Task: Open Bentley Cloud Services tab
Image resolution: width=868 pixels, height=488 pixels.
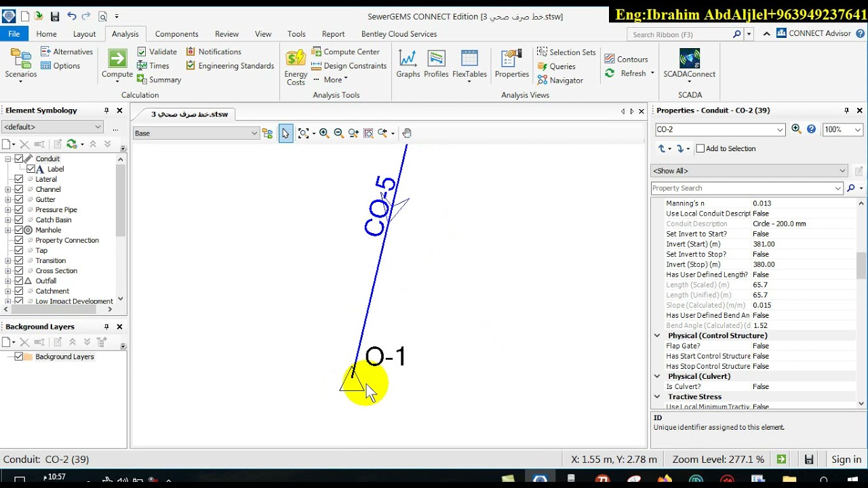Action: (x=399, y=34)
